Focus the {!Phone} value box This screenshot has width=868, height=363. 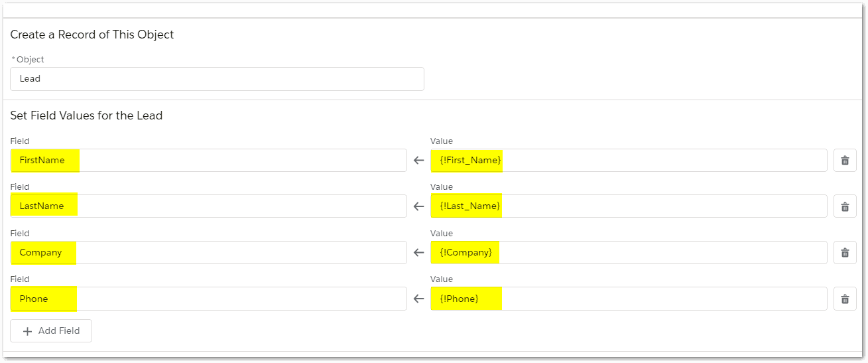tap(628, 299)
